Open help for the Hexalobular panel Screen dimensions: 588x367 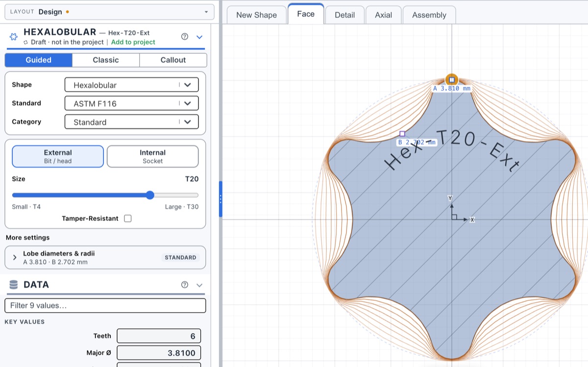coord(185,37)
